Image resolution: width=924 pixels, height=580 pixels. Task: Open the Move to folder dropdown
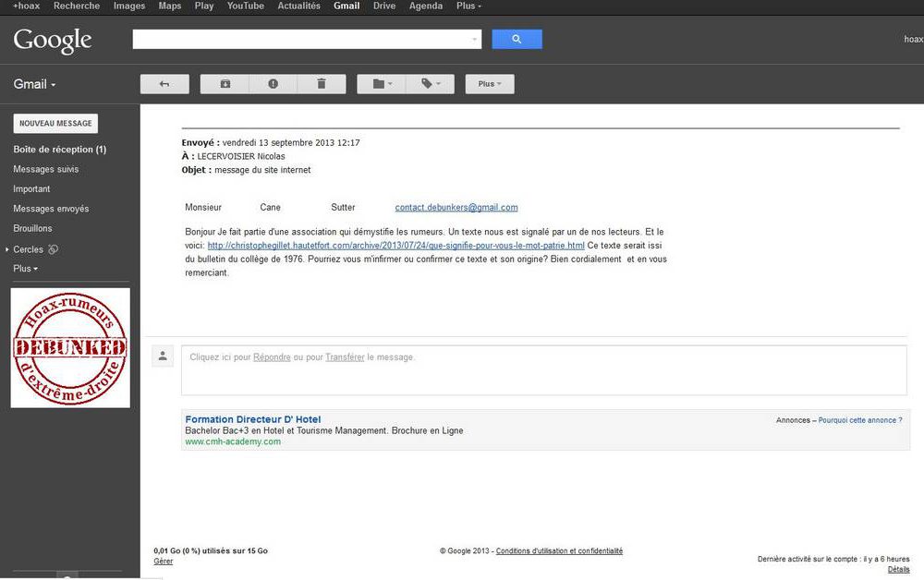(x=382, y=84)
